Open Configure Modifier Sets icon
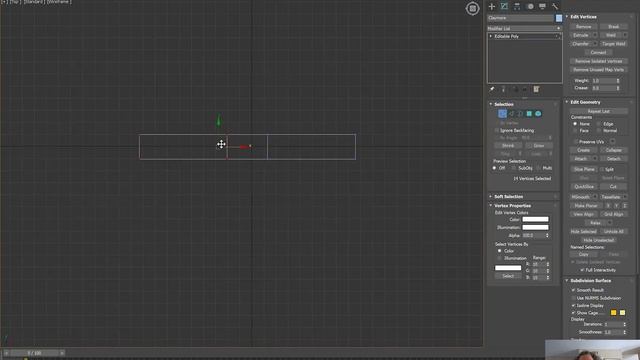 [x=536, y=89]
